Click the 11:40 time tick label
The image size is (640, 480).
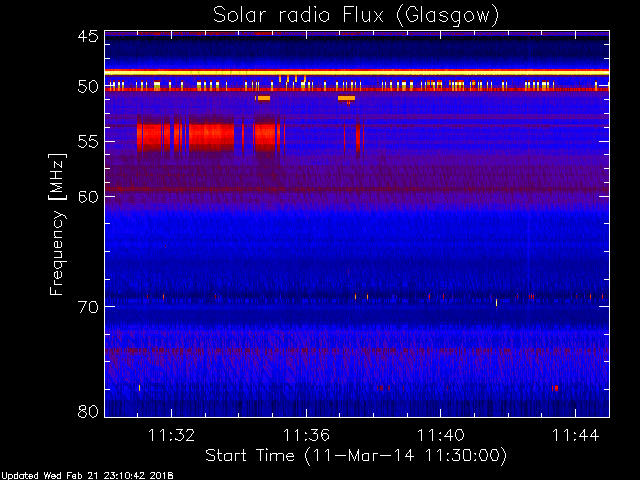point(440,435)
